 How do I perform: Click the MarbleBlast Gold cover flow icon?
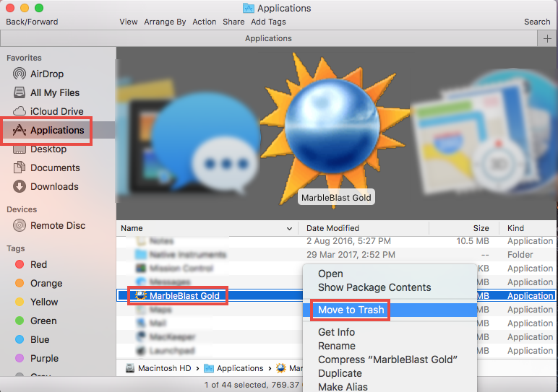tap(334, 126)
